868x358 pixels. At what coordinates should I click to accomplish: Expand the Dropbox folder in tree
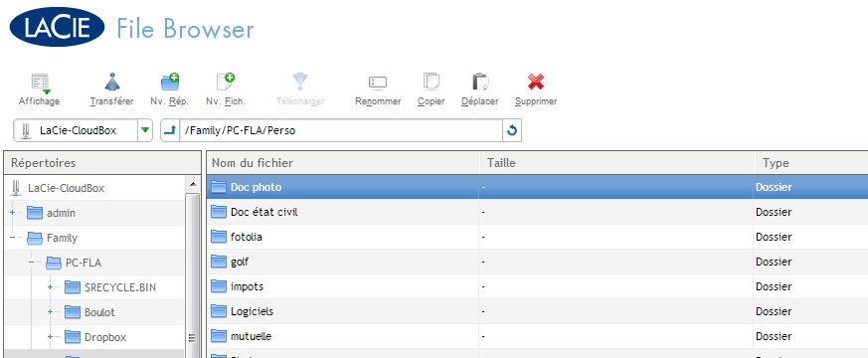51,337
